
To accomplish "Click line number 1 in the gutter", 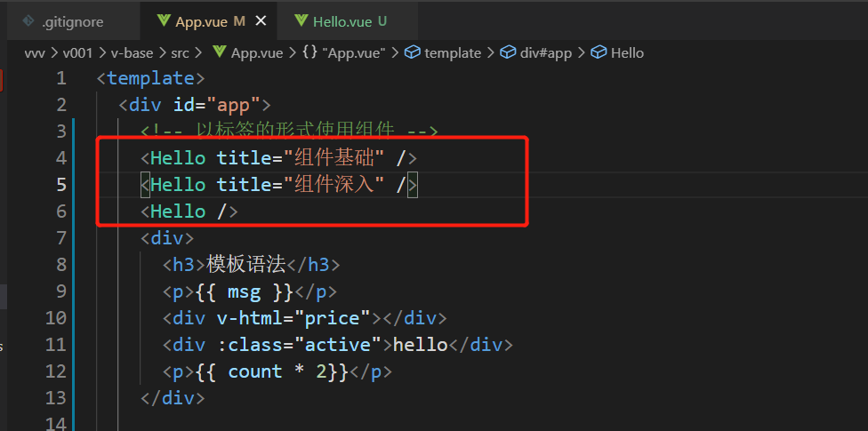I will pyautogui.click(x=61, y=78).
